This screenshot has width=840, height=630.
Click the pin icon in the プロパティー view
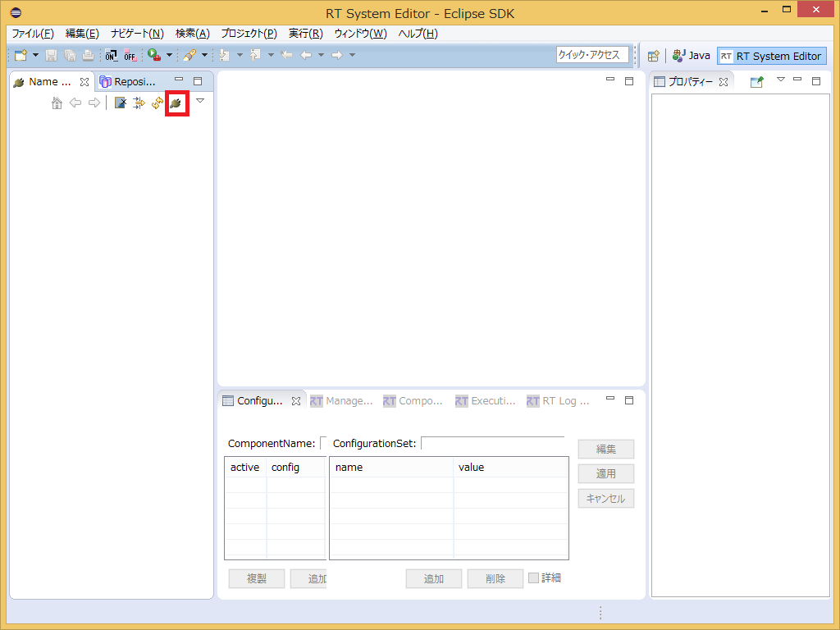(756, 82)
